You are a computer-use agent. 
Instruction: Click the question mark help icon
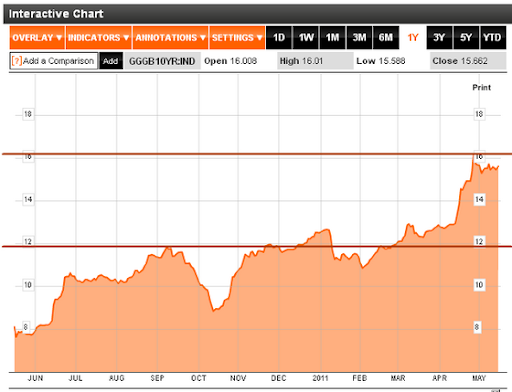point(17,61)
